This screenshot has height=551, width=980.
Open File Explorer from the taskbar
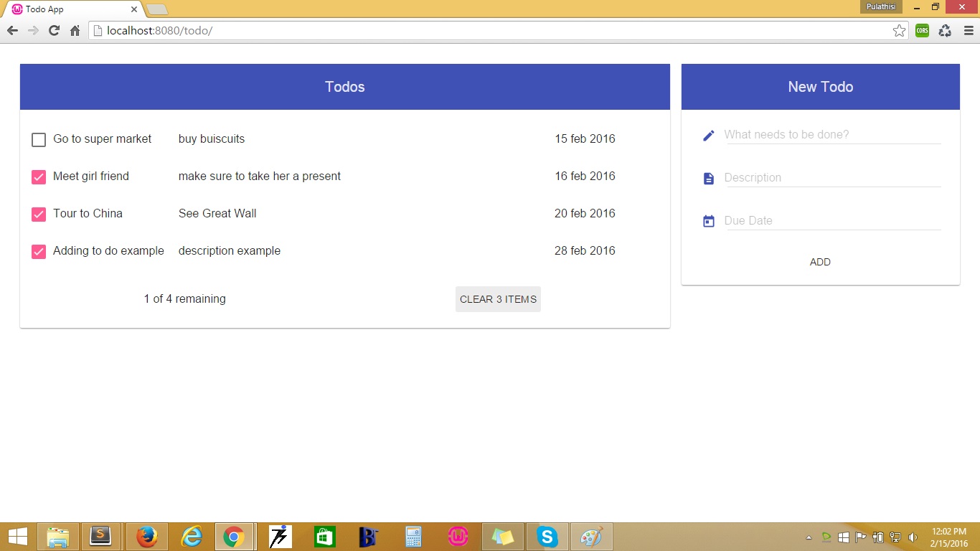[58, 537]
